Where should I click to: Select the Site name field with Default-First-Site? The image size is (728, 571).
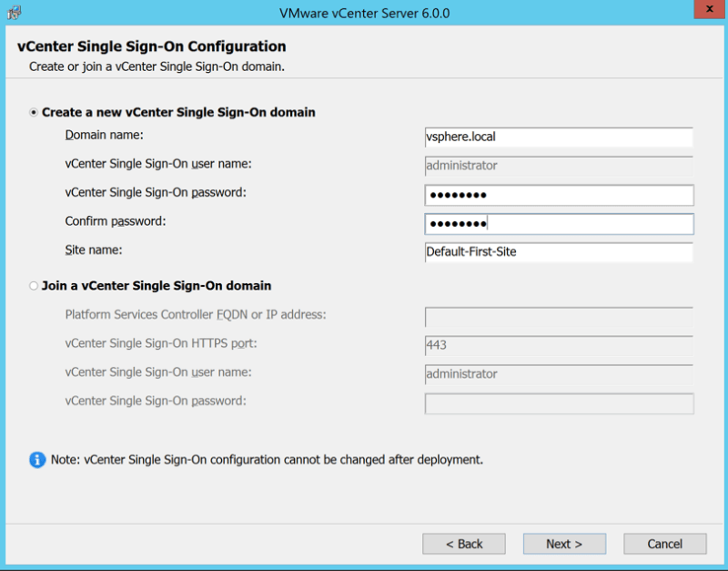[x=559, y=252]
